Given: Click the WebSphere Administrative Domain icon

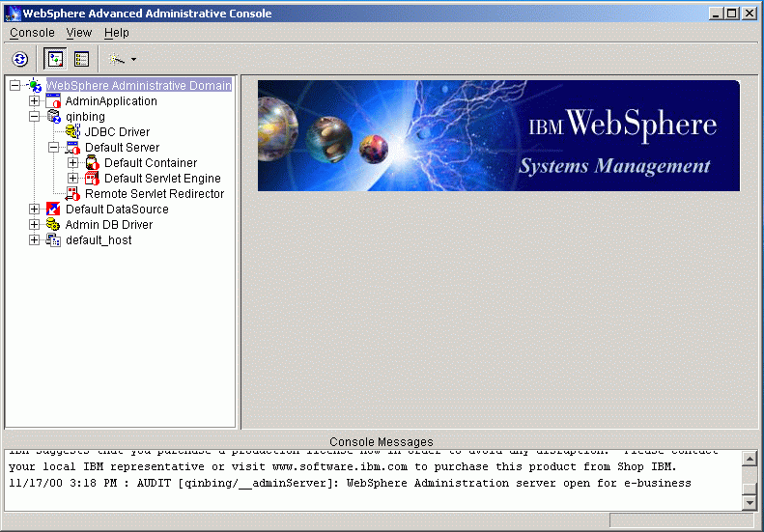Looking at the screenshot, I should click(34, 85).
